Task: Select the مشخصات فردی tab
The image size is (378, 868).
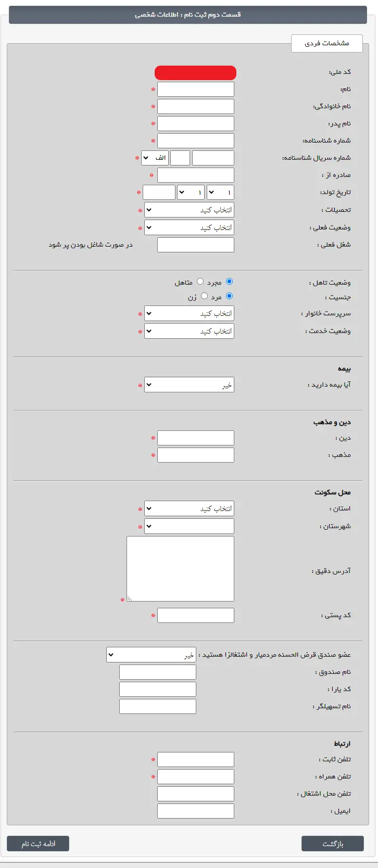Action: tap(327, 44)
